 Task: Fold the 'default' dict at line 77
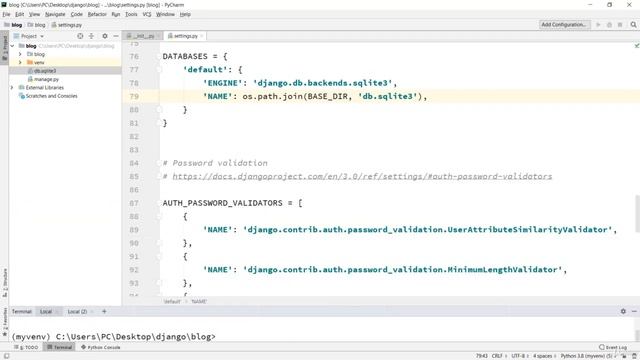[x=159, y=70]
